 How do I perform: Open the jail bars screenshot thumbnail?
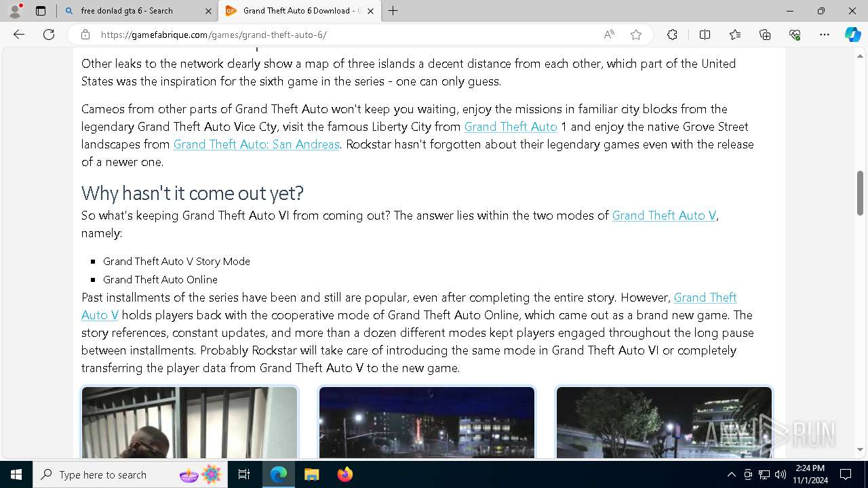click(190, 422)
